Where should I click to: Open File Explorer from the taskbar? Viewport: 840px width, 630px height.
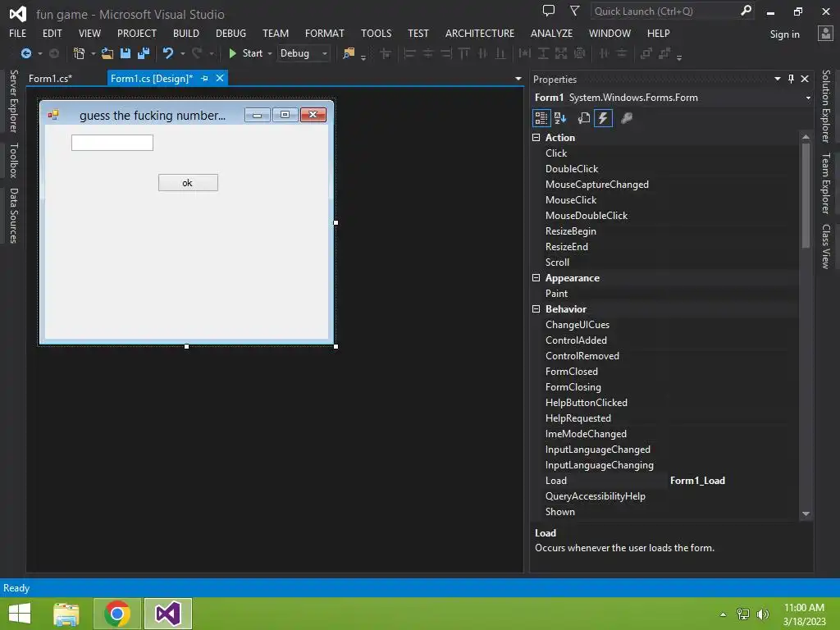66,614
